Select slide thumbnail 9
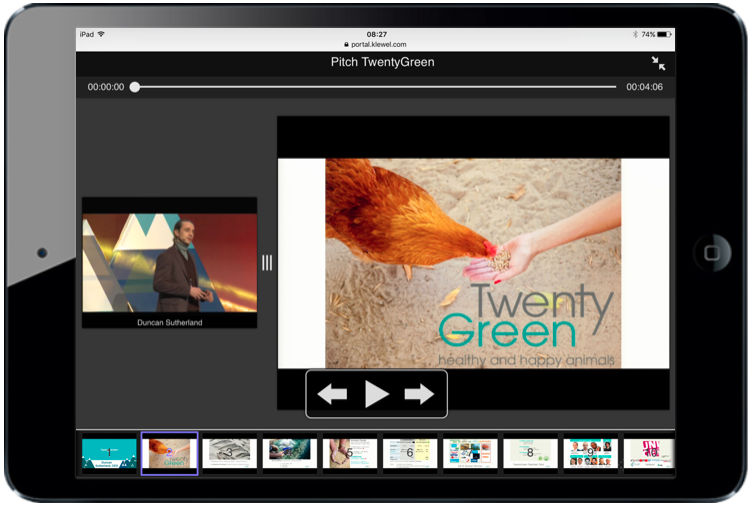751x506 pixels. coord(591,453)
